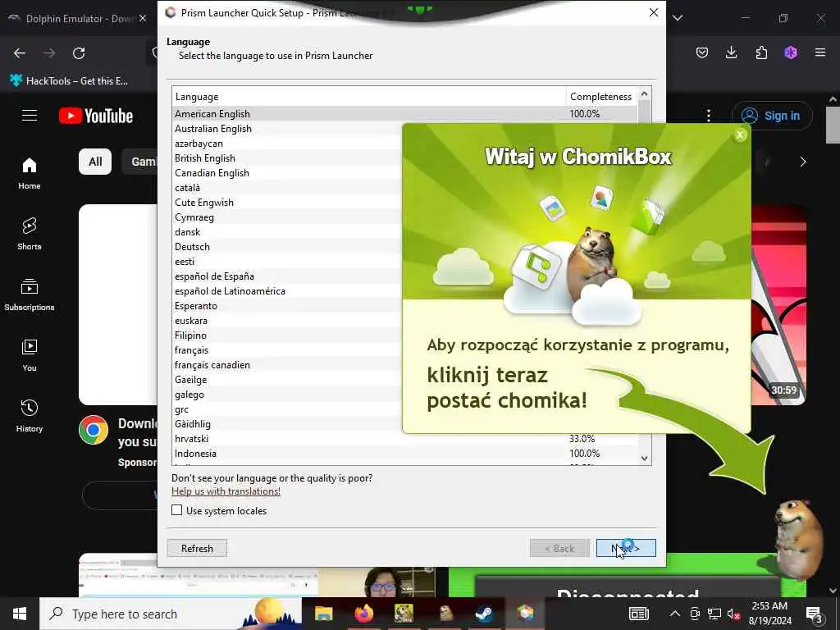840x630 pixels.
Task: Click Meet Now camera tray icon
Action: 695,614
